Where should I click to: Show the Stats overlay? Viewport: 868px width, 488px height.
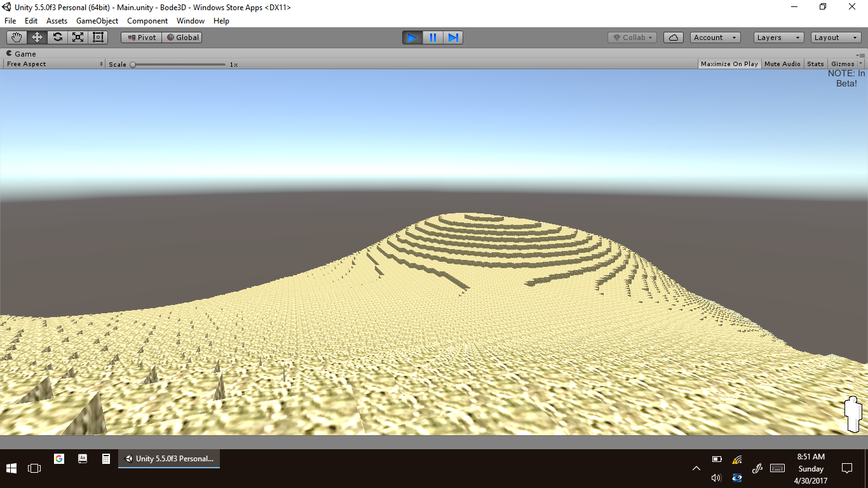click(815, 64)
